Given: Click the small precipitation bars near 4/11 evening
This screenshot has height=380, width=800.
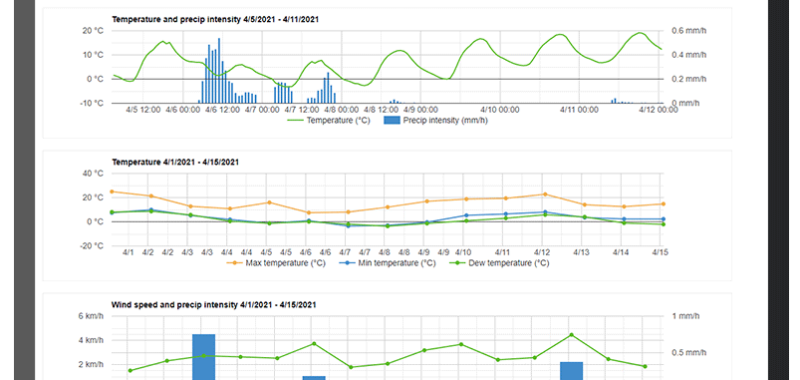Looking at the screenshot, I should click(x=619, y=101).
